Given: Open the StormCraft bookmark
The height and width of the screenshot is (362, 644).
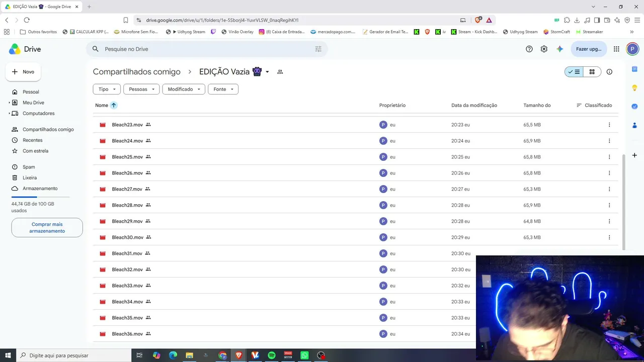Looking at the screenshot, I should (x=557, y=32).
